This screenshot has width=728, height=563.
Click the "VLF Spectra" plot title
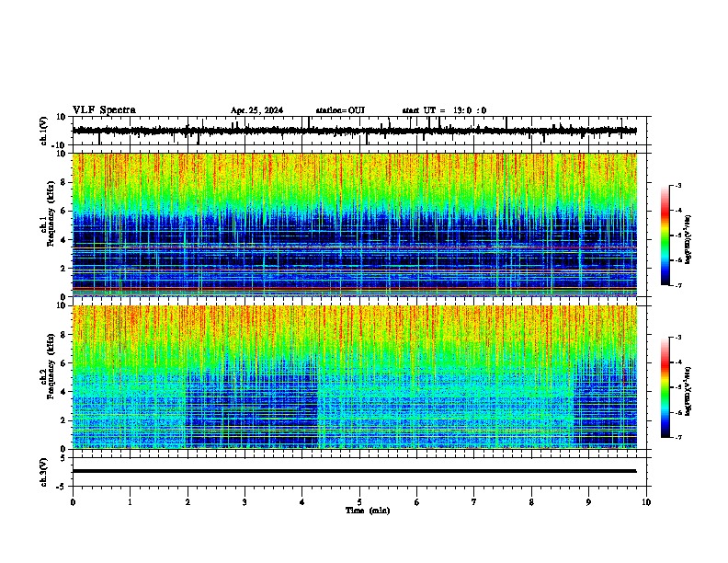(104, 110)
